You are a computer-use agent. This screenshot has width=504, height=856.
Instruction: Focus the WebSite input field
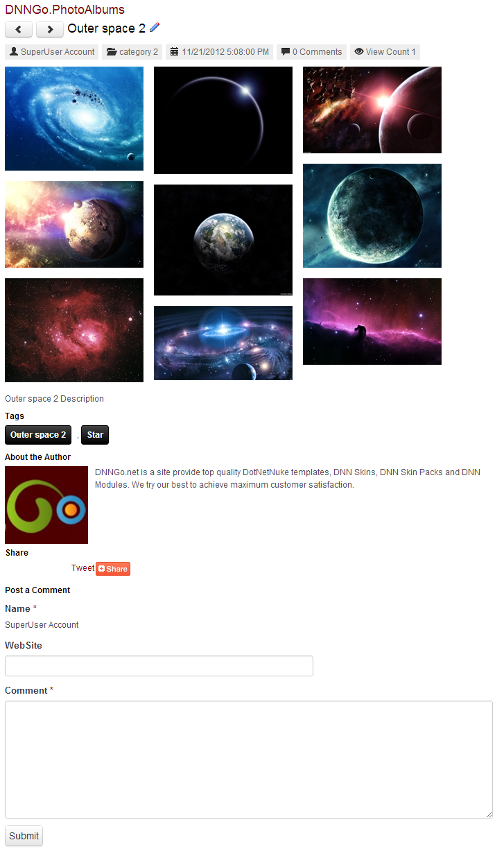[159, 666]
